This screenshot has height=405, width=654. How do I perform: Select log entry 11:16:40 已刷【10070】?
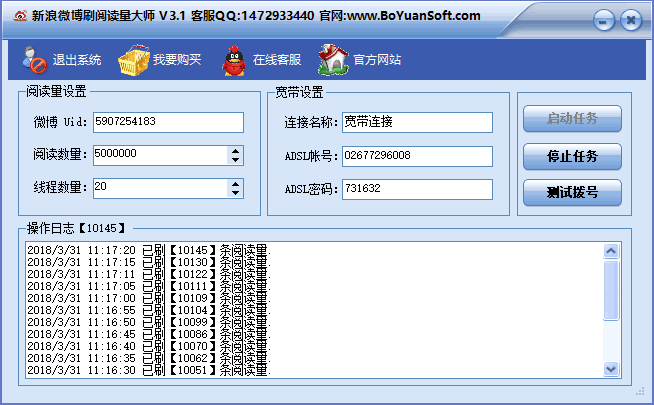[x=149, y=347]
